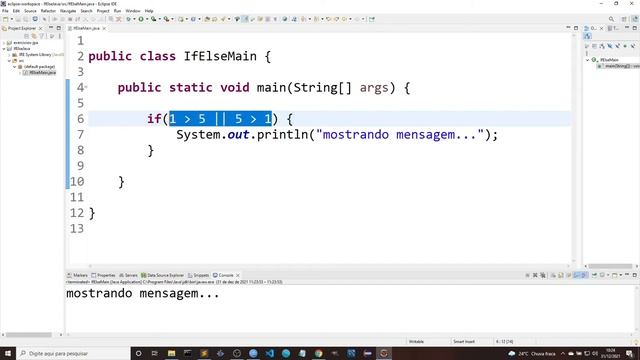Click Remove All Terminated Launches icon

coord(543,275)
